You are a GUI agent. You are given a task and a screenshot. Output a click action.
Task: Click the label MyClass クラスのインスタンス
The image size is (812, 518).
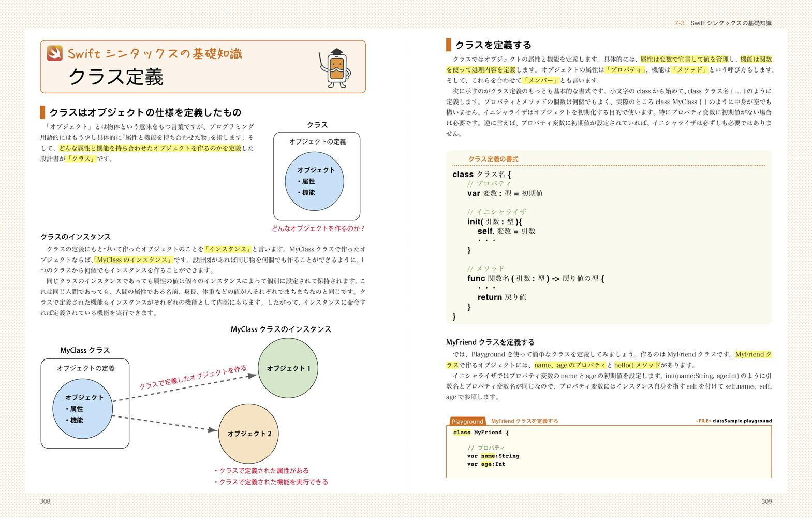[281, 329]
